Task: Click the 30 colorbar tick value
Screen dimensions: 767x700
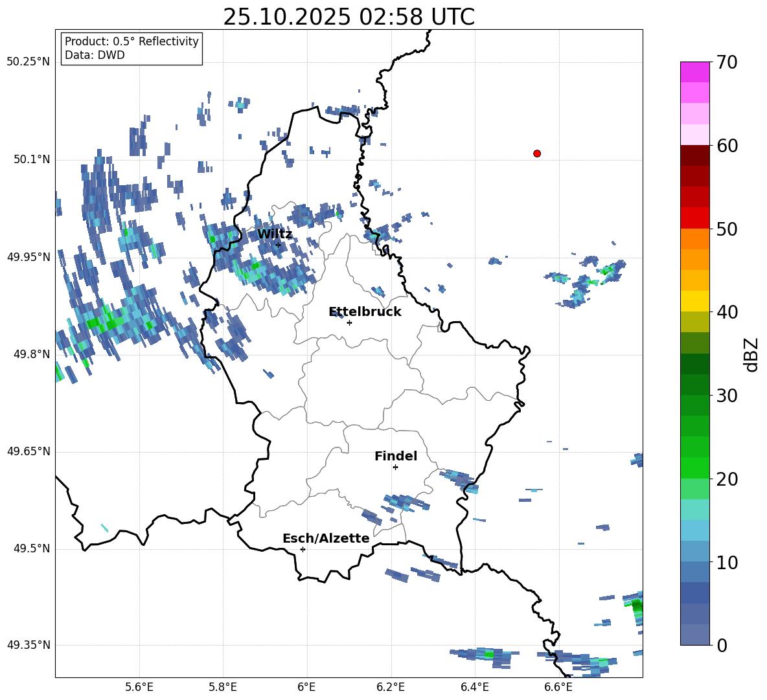Action: coord(727,396)
